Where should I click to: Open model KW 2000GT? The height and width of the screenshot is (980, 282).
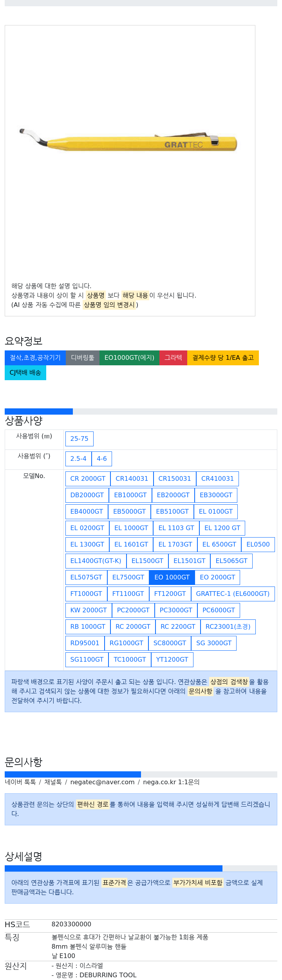pyautogui.click(x=89, y=610)
